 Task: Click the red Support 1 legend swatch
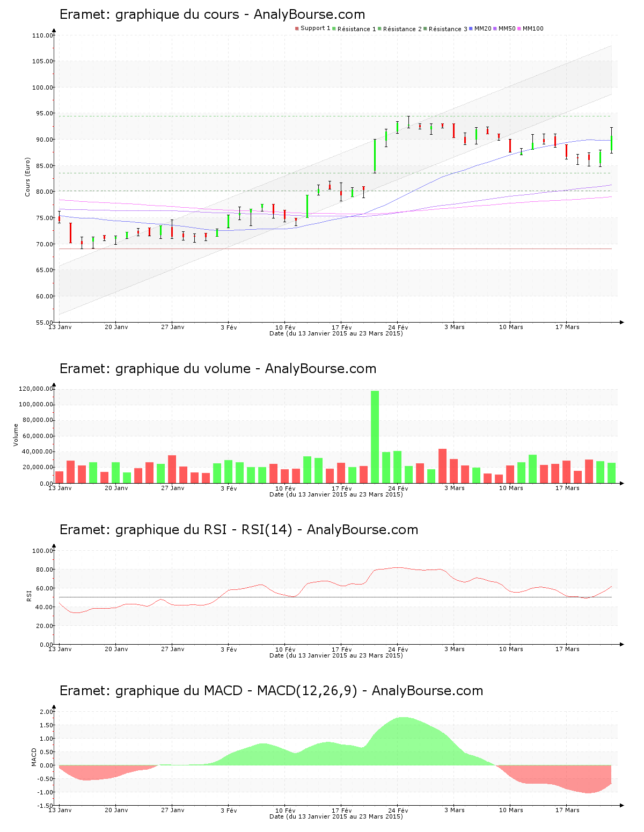pos(297,28)
